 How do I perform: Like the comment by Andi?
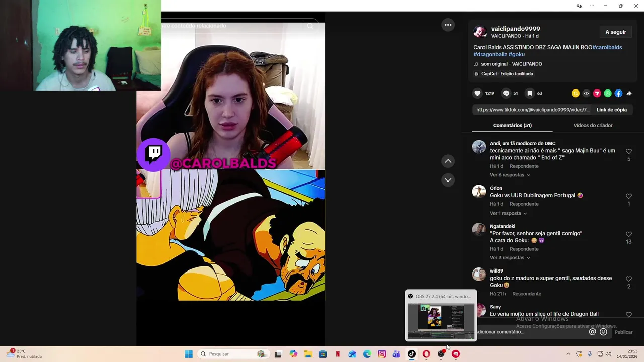[x=629, y=151]
